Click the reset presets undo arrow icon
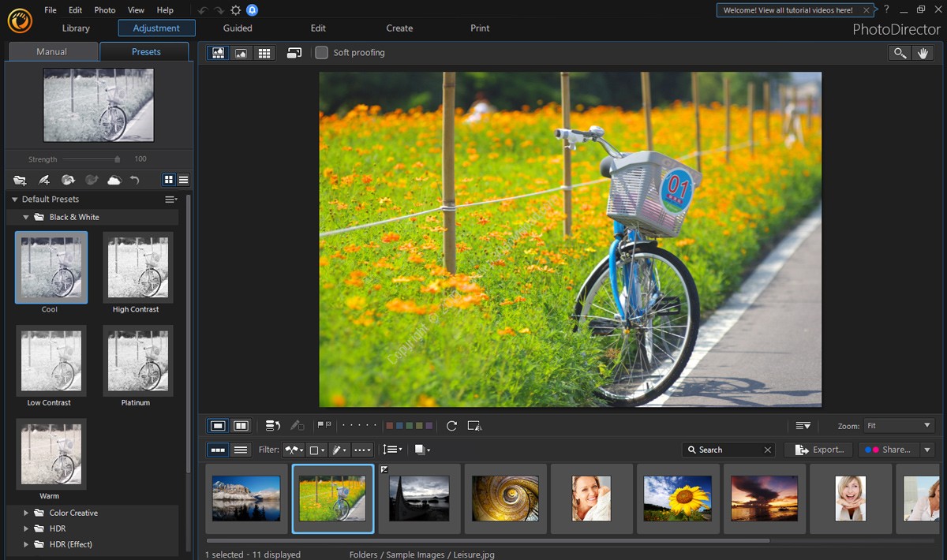947x560 pixels. pyautogui.click(x=134, y=180)
